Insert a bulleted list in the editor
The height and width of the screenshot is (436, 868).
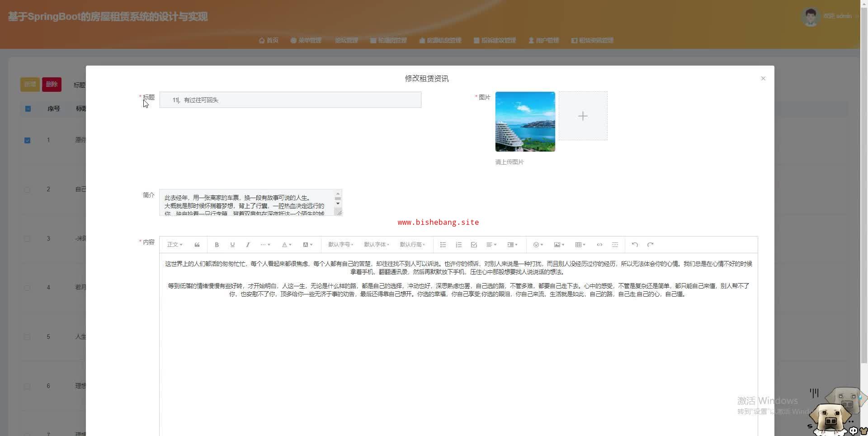click(443, 245)
